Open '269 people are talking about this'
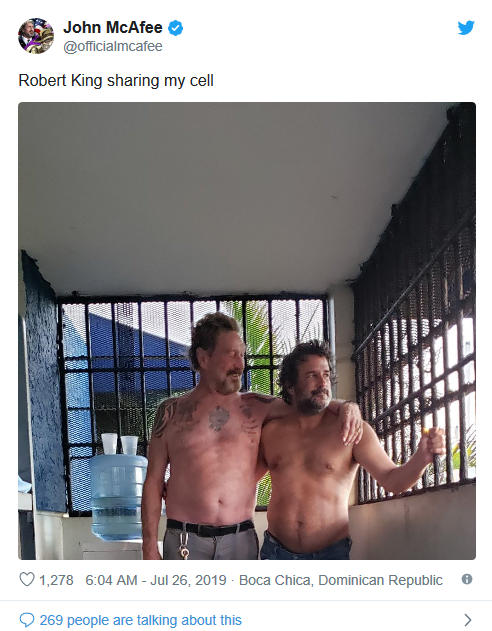Image resolution: width=492 pixels, height=631 pixels. [140, 620]
